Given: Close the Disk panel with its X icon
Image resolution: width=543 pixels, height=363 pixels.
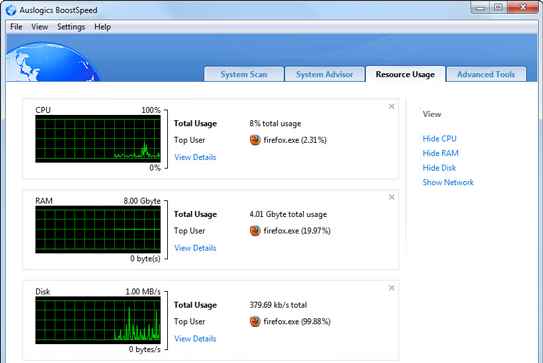Looking at the screenshot, I should pyautogui.click(x=391, y=288).
